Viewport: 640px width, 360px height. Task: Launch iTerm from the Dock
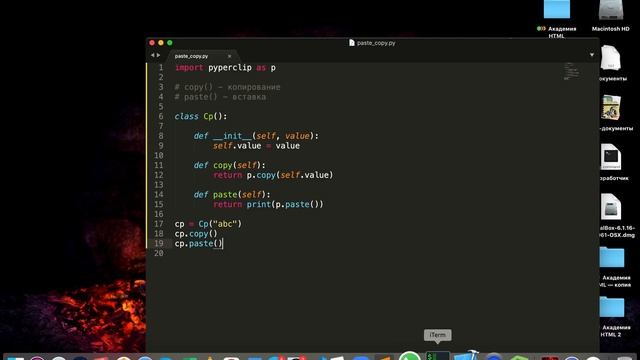point(438,356)
